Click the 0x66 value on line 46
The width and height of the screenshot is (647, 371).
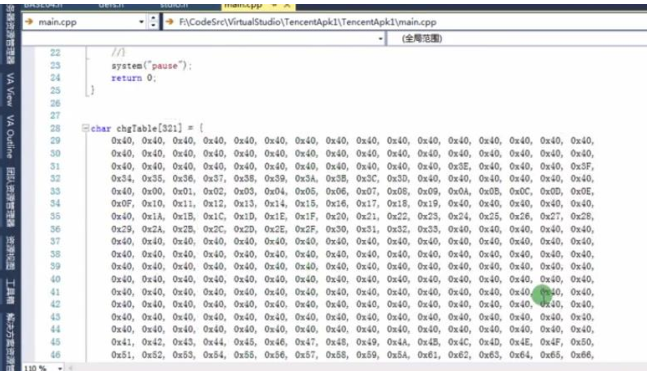coord(582,354)
